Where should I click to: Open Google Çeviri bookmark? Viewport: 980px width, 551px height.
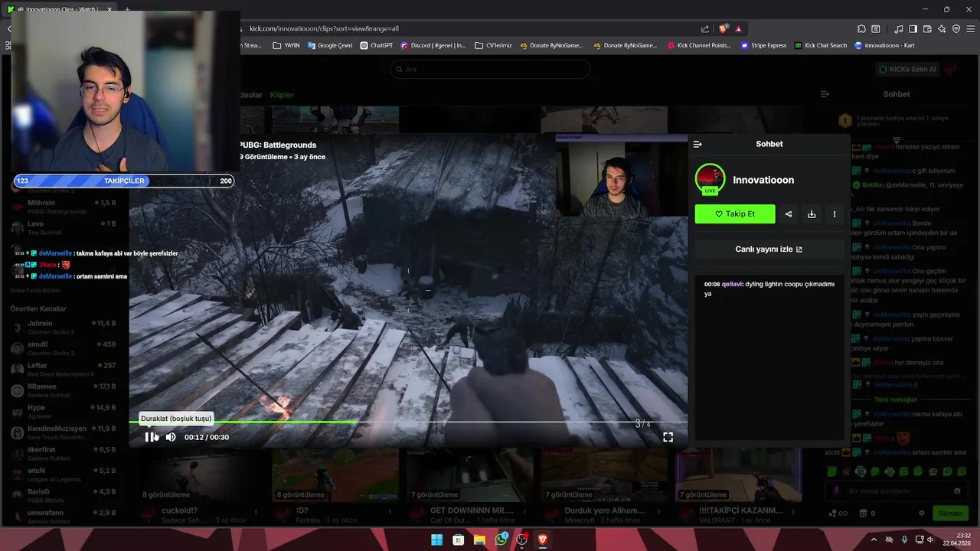coord(330,45)
